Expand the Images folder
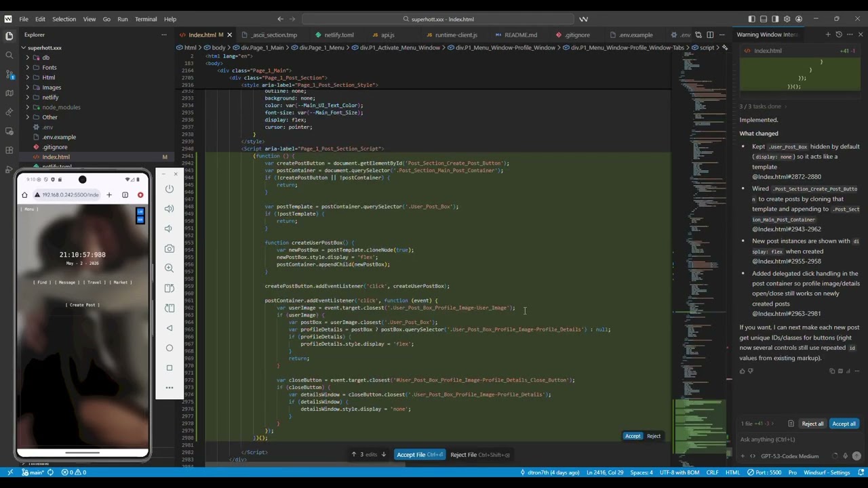 52,87
